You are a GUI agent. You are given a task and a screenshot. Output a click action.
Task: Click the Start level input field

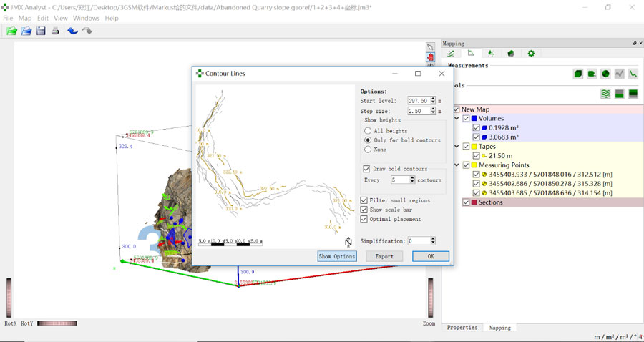(x=418, y=101)
